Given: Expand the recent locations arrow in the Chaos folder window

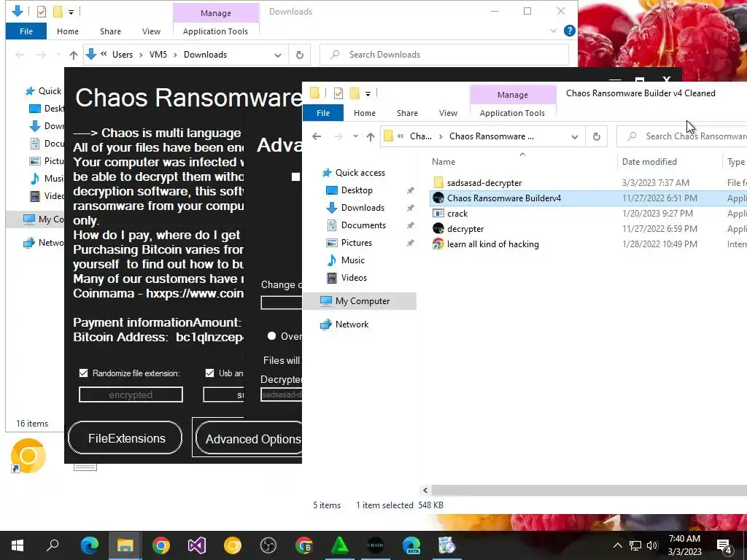Looking at the screenshot, I should [x=355, y=136].
